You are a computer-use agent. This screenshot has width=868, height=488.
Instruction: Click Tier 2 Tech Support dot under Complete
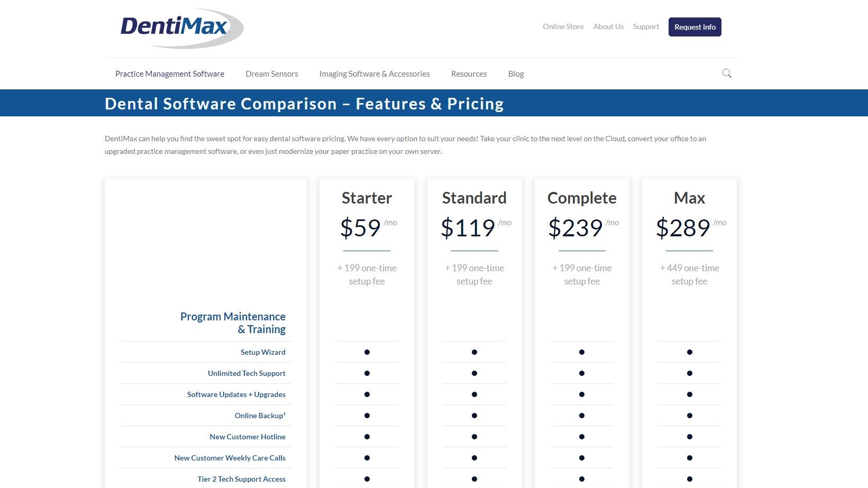click(x=582, y=479)
